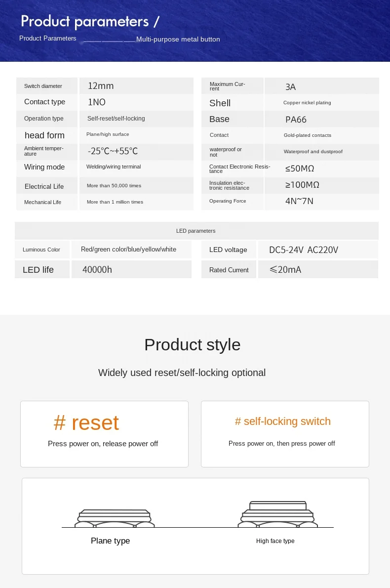Click the 'Self-reset/self-locking' operation type cell
The height and width of the screenshot is (588, 390).
pyautogui.click(x=136, y=119)
